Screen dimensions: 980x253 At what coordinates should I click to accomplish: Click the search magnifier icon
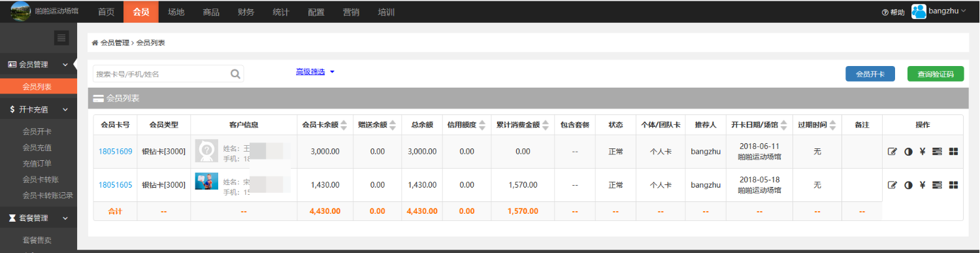236,74
